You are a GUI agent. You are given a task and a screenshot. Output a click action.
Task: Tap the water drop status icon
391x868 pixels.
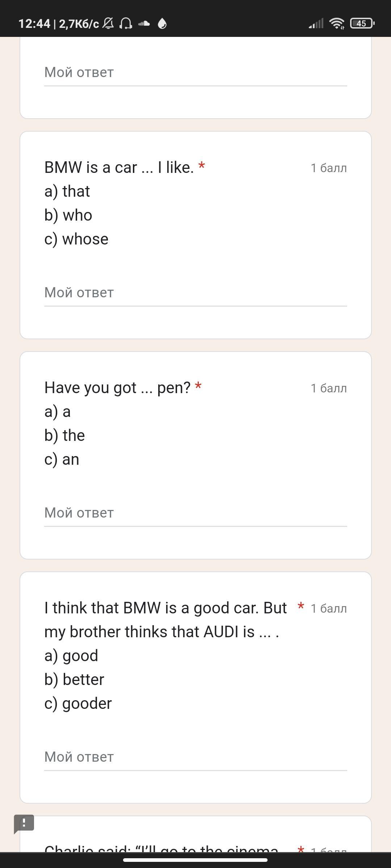(x=162, y=24)
